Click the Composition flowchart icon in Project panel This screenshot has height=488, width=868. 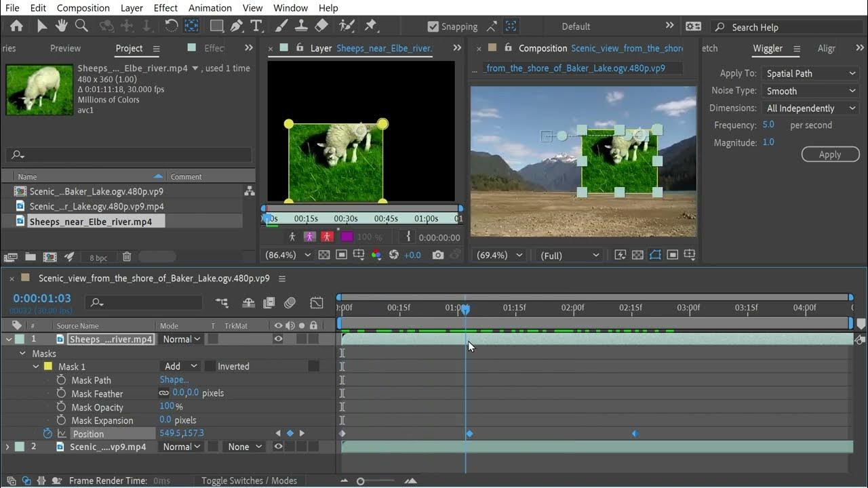point(250,191)
